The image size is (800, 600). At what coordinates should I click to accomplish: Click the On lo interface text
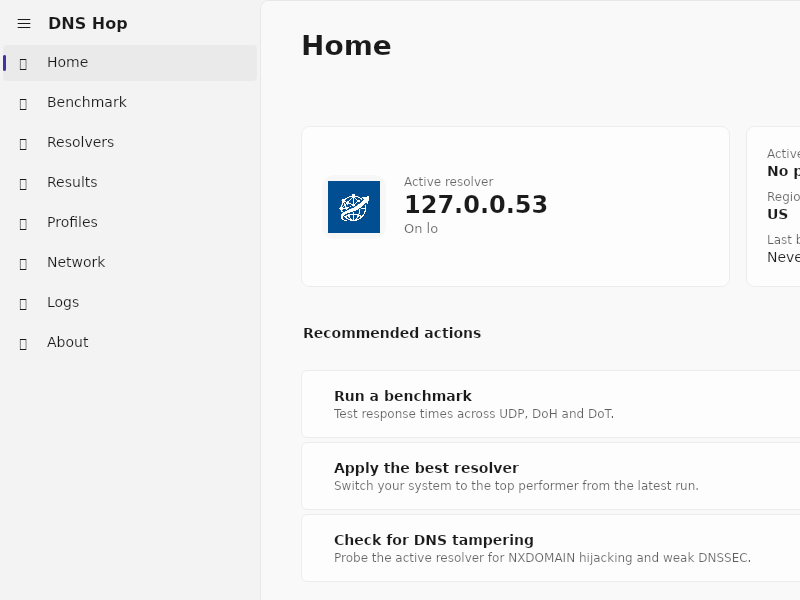[421, 229]
